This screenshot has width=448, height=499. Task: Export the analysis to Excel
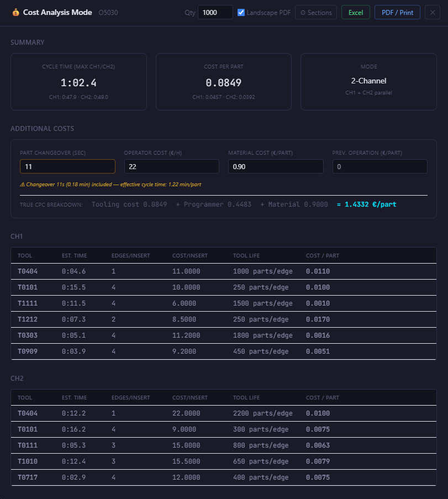pyautogui.click(x=355, y=12)
